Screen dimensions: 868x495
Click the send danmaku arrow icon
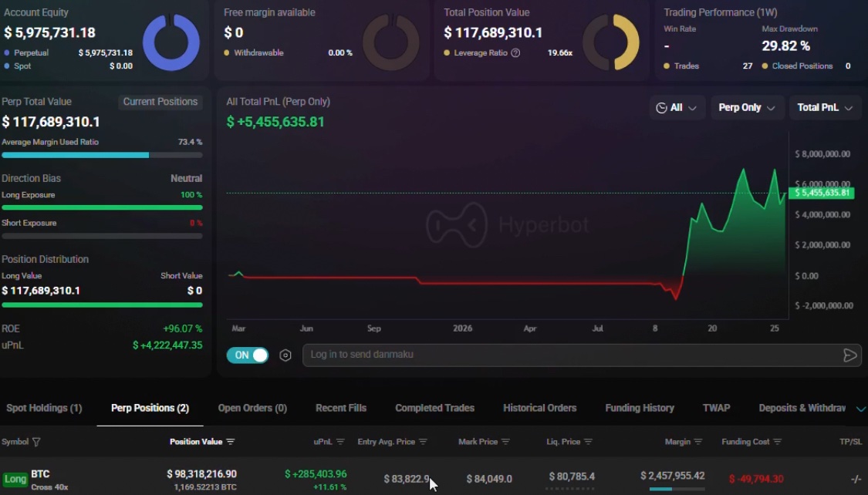(x=849, y=355)
